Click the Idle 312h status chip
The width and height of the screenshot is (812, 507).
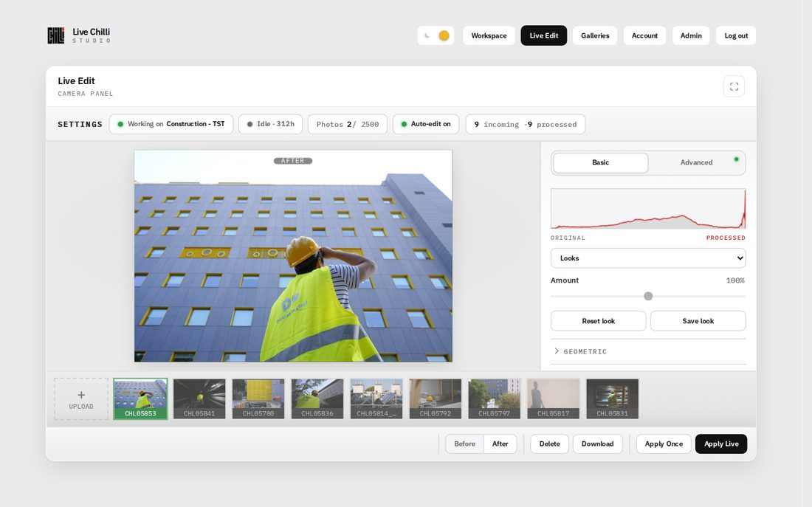pos(270,124)
